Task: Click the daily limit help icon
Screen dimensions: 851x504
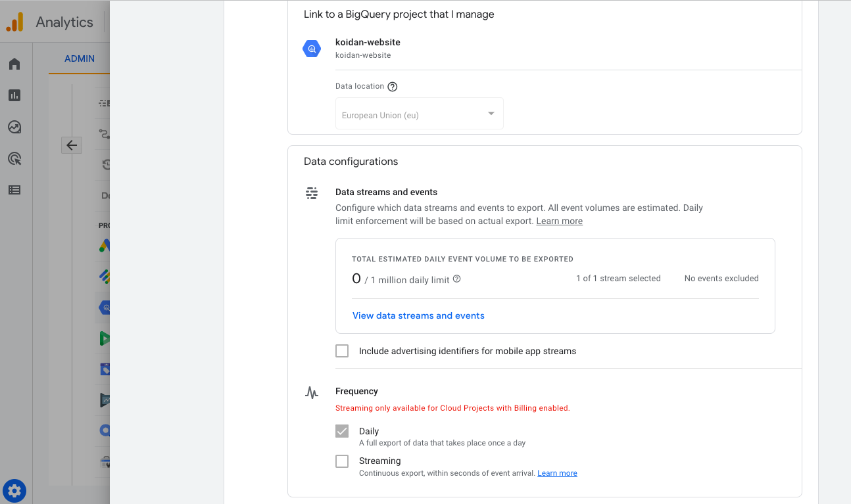Action: pos(457,279)
